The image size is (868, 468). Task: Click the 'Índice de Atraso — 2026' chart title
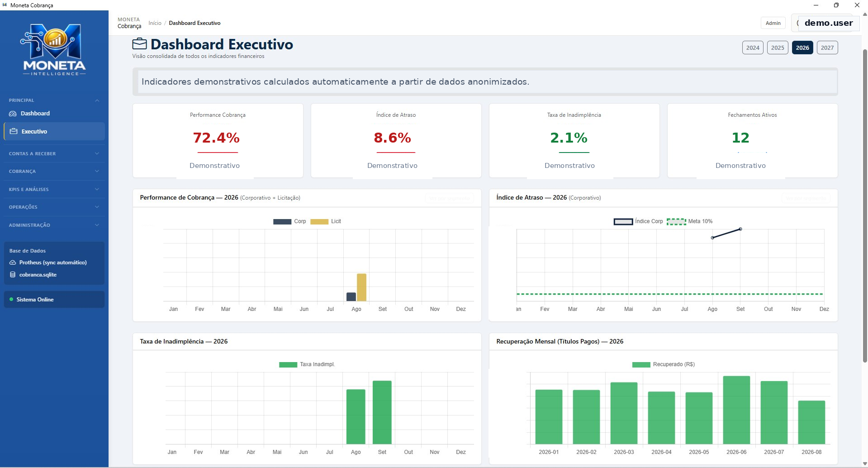tap(531, 198)
